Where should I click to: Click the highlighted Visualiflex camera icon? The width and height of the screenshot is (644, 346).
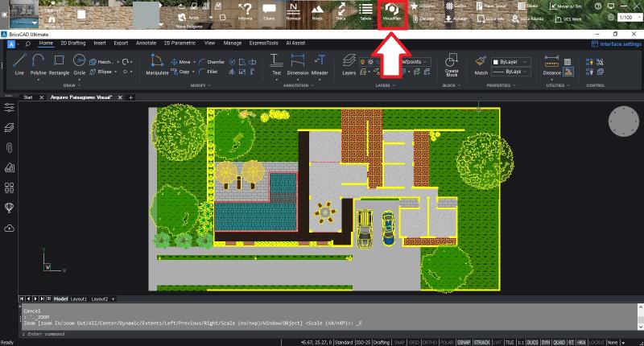coord(392,10)
